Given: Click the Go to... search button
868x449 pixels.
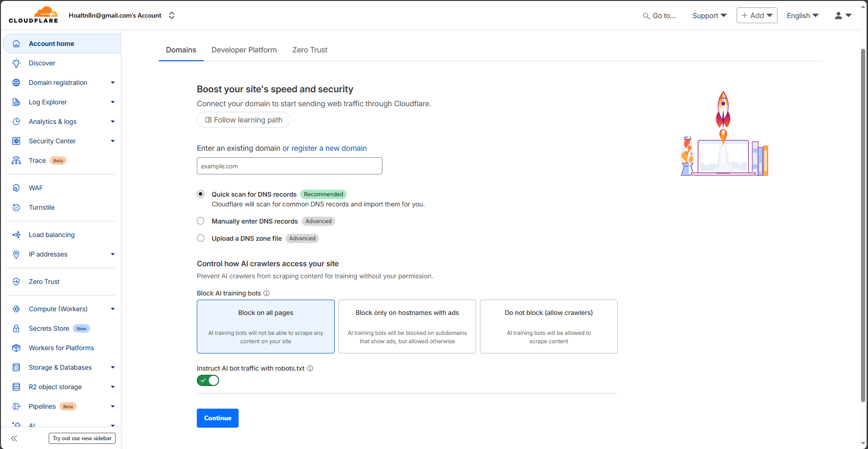Looking at the screenshot, I should pos(659,16).
